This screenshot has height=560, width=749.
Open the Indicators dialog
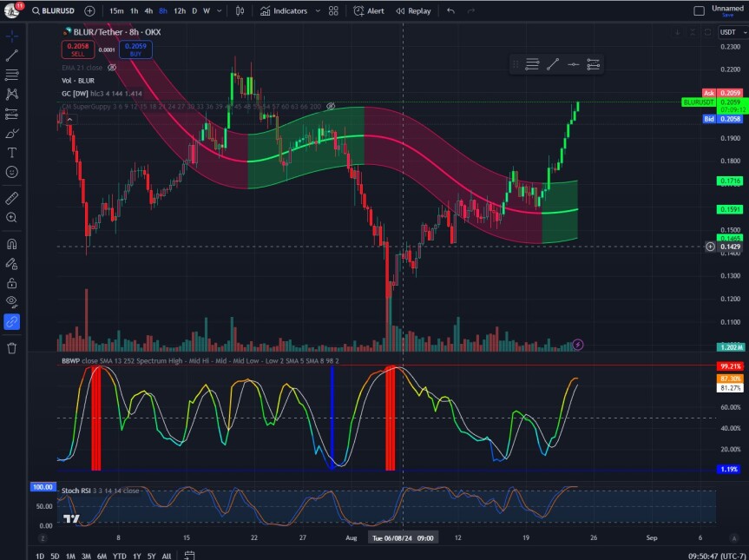pyautogui.click(x=284, y=11)
